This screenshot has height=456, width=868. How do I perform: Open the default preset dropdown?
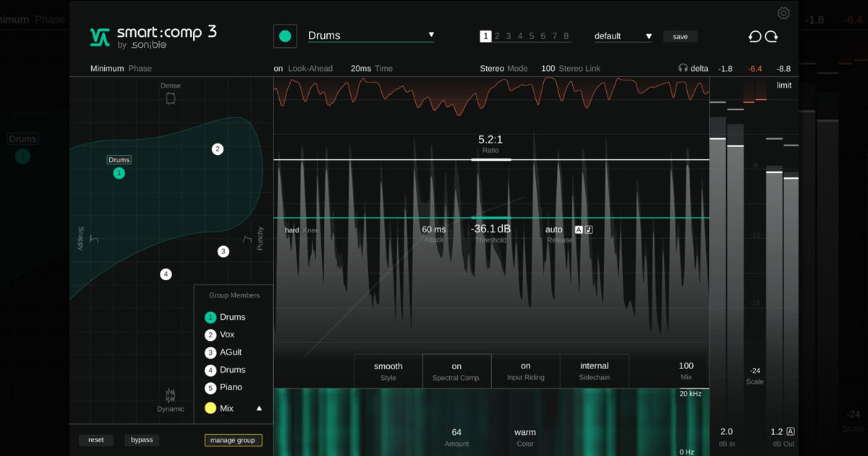648,36
